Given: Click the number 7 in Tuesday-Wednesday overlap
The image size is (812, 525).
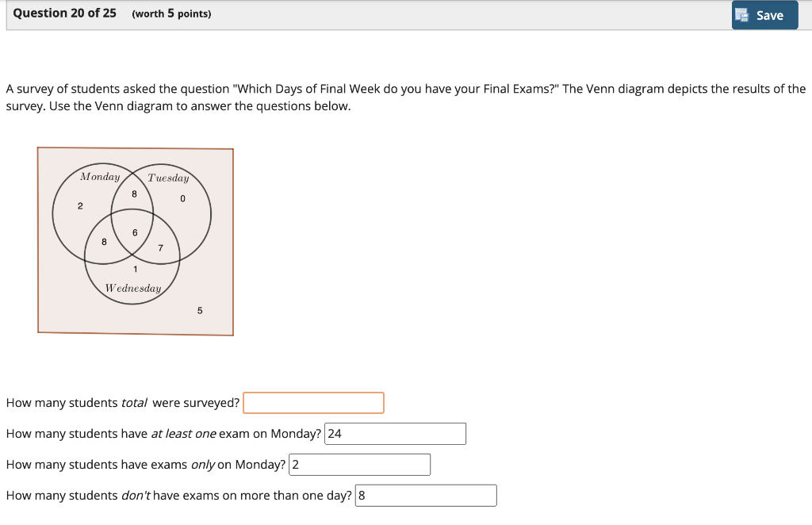Looking at the screenshot, I should 160,247.
